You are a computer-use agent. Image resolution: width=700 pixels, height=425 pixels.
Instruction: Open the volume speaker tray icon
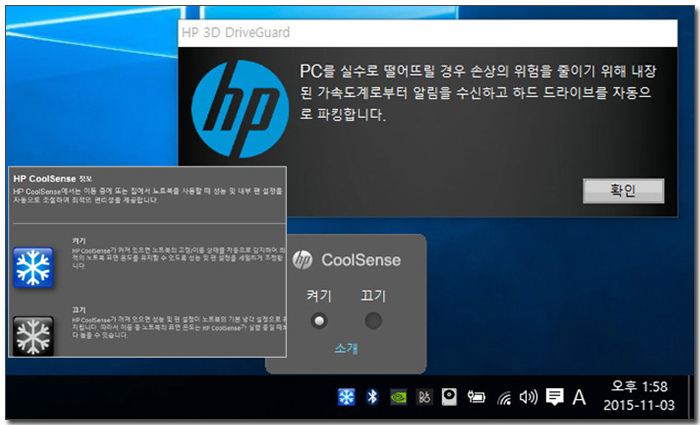pos(529,396)
